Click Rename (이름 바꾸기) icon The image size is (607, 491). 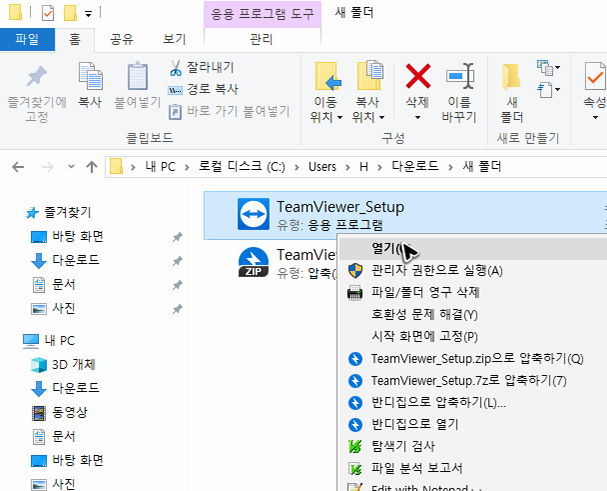[459, 77]
